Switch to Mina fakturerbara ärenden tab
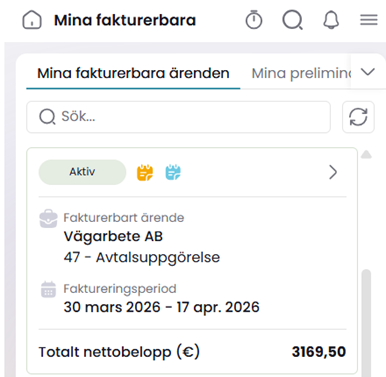 pos(133,73)
